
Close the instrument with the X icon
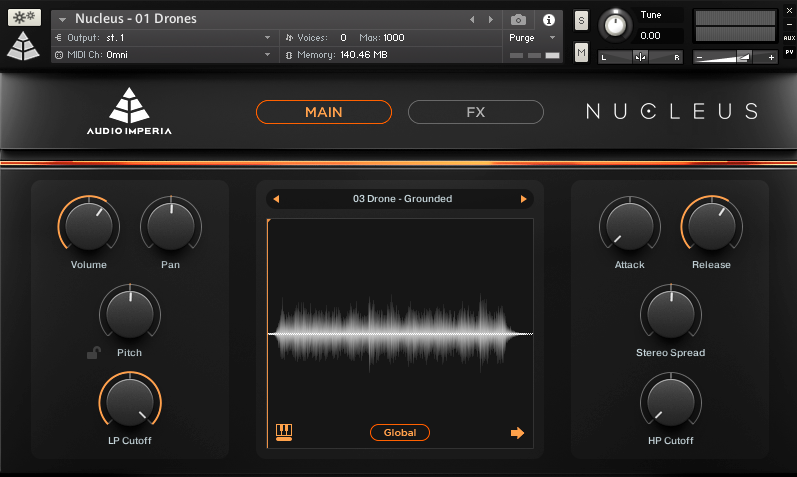tap(789, 10)
